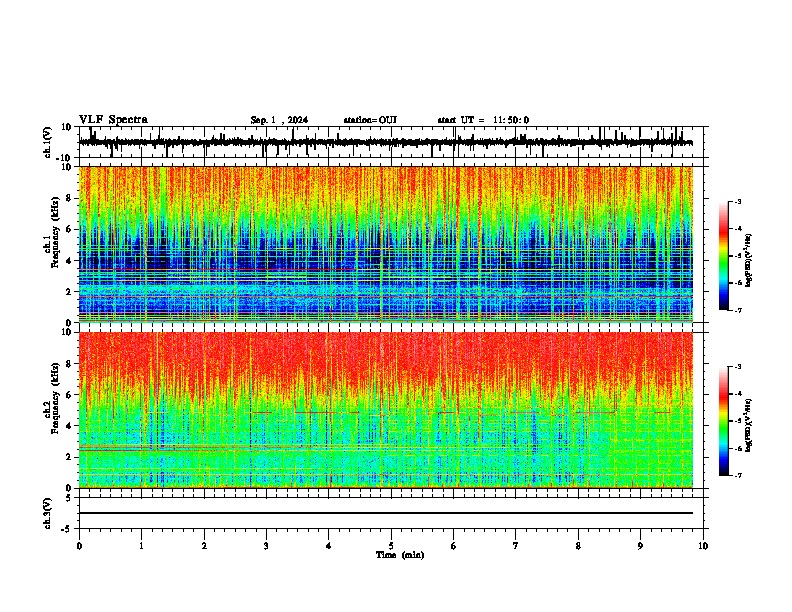This screenshot has width=792, height=612.
Task: Click the ch.1 "Frequency (kHz)" axis label
Action: pos(55,232)
